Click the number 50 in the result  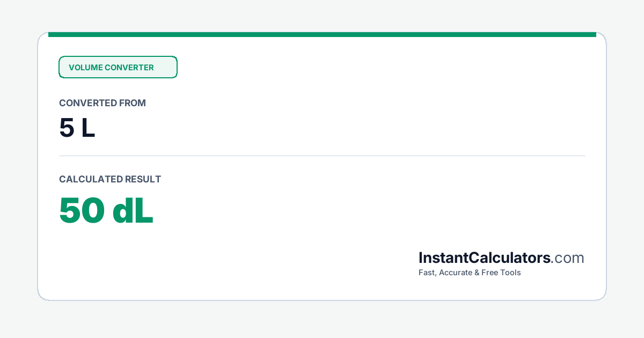(82, 211)
